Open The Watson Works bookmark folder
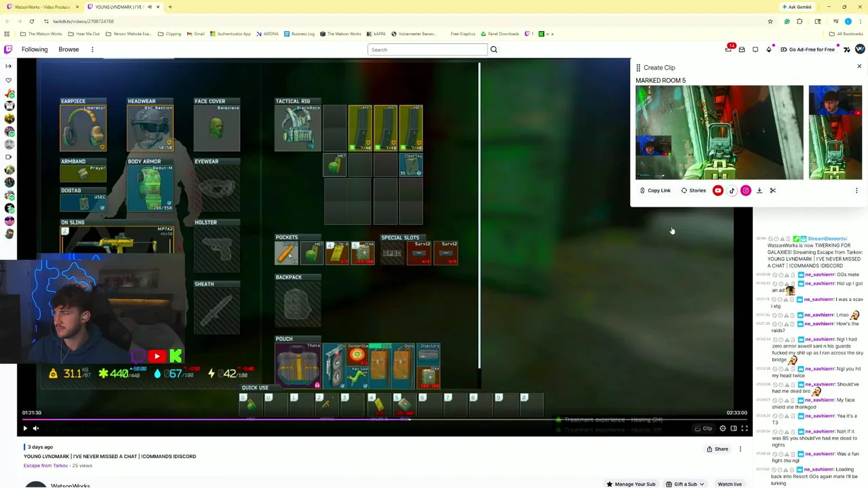Image resolution: width=868 pixels, height=488 pixels. (41, 34)
